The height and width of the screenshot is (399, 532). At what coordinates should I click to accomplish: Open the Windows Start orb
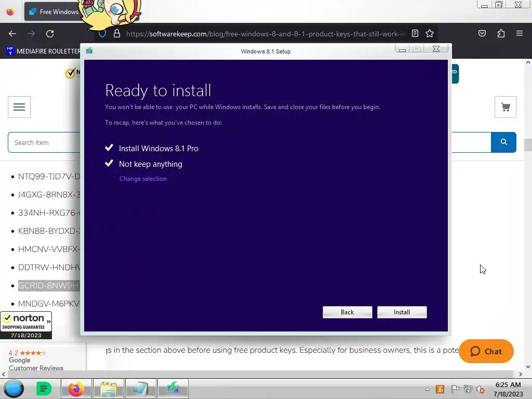coord(14,389)
